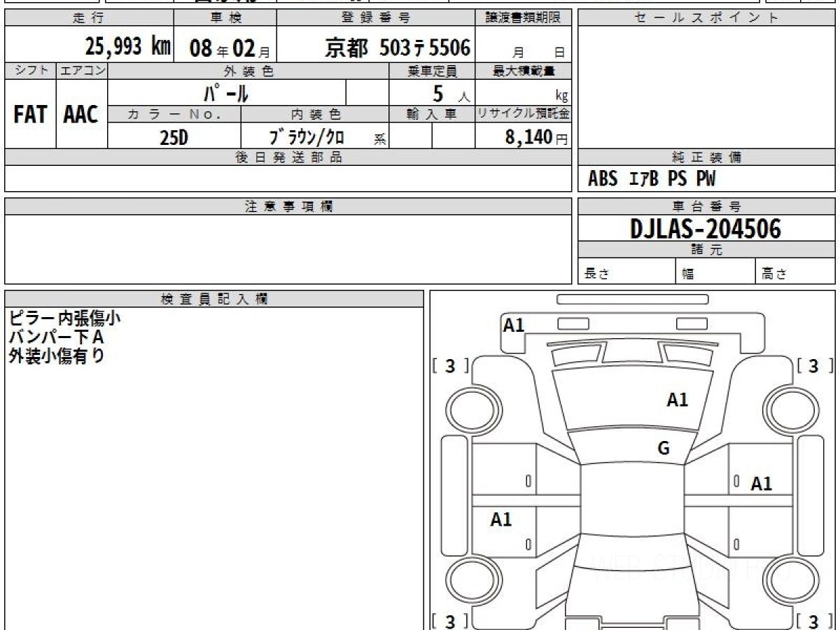Click the リサイクル預託金 header
Screen dimensions: 840x630
point(524,114)
